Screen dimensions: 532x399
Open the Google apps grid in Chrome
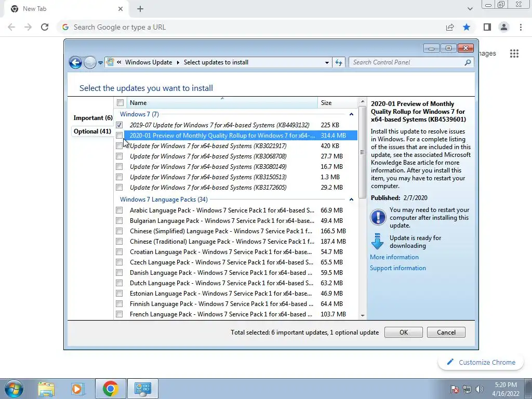(x=514, y=54)
